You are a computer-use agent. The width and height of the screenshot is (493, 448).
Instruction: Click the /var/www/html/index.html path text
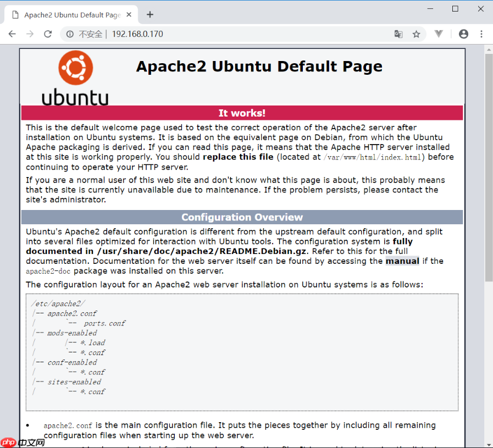372,157
